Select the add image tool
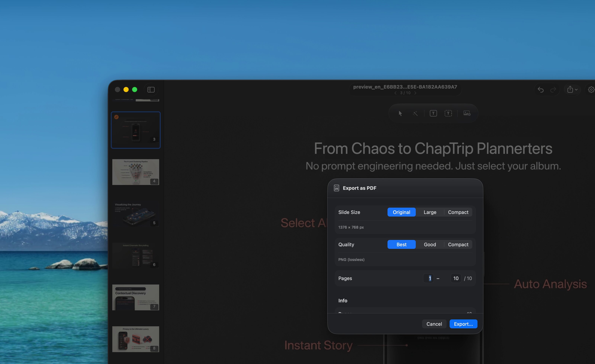The image size is (595, 364). [467, 113]
